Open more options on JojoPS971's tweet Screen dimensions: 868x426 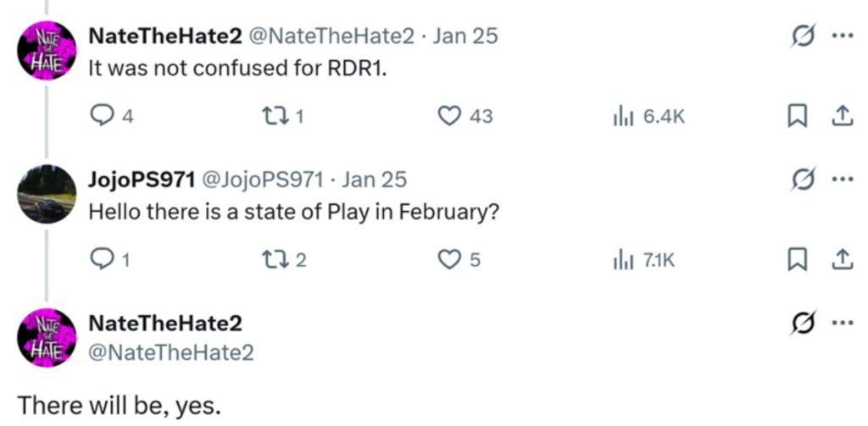pyautogui.click(x=842, y=180)
